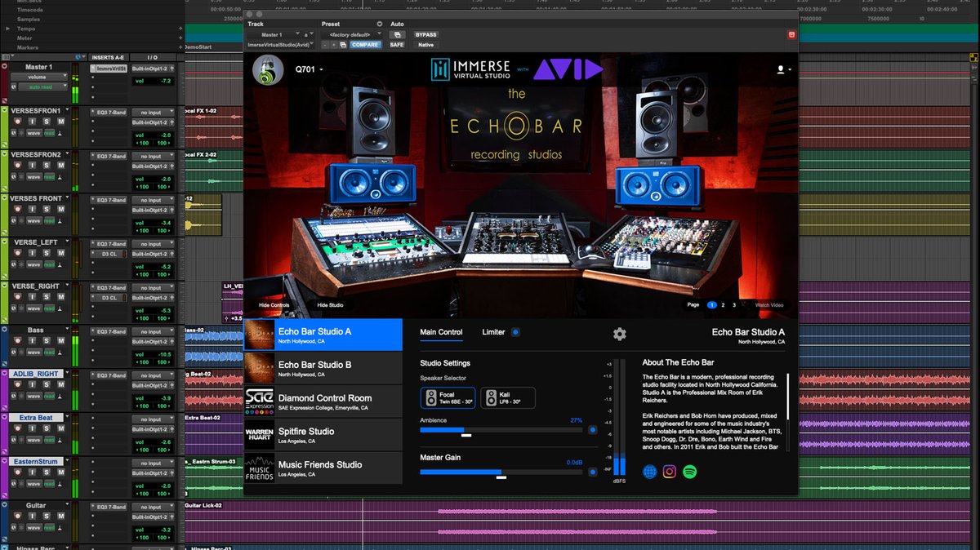Toggle the COMPARE button

point(366,45)
